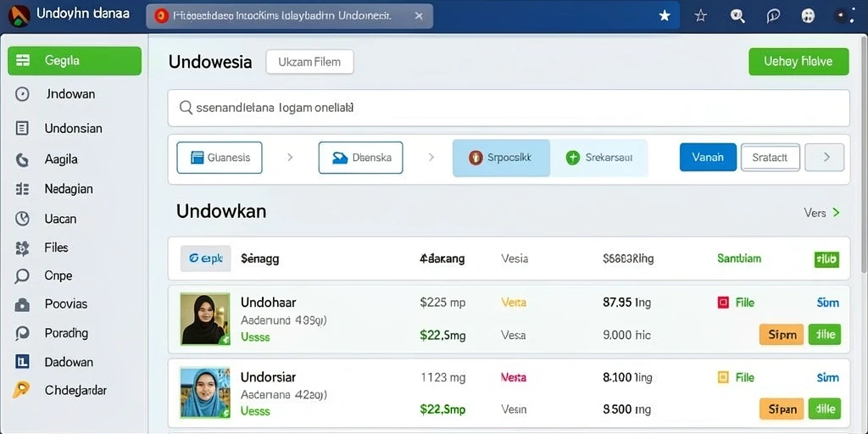The width and height of the screenshot is (868, 434).
Task: Click the magnifier icon inside the search field
Action: click(x=186, y=108)
